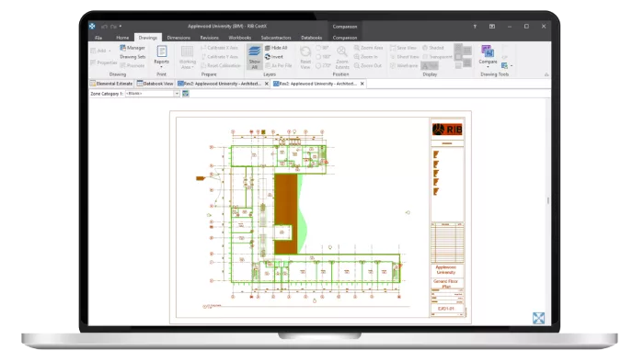Click Zoom In
The height and width of the screenshot is (362, 644).
click(x=365, y=57)
